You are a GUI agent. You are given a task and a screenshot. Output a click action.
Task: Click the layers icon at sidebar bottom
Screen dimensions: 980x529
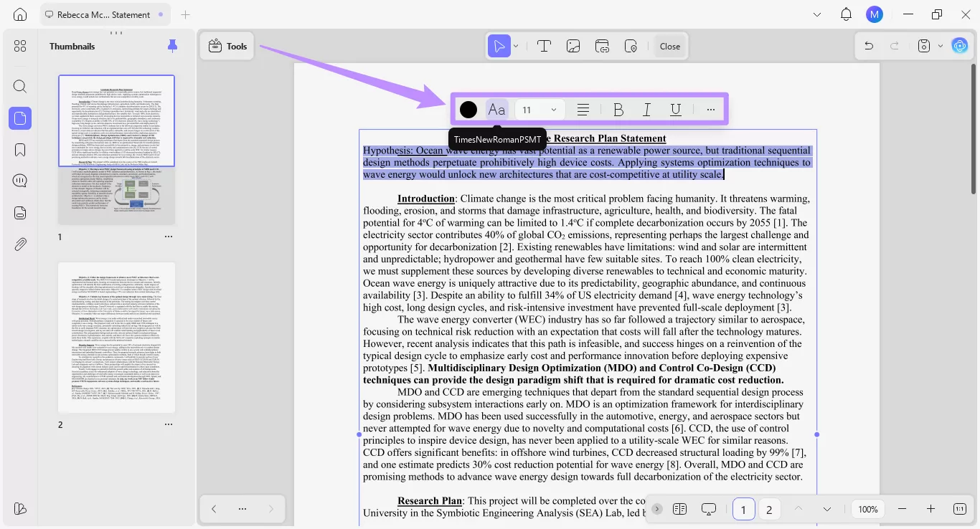pos(20,508)
